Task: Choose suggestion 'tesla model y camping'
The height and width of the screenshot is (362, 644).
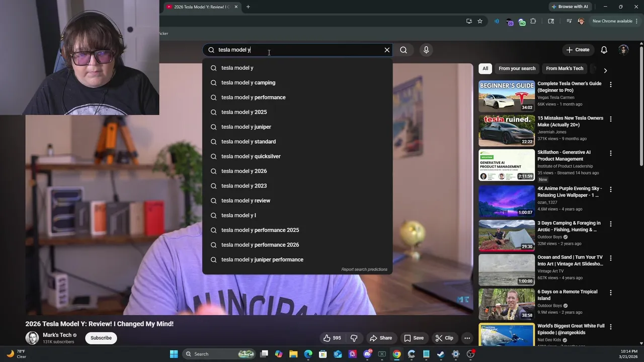Action: [297, 82]
